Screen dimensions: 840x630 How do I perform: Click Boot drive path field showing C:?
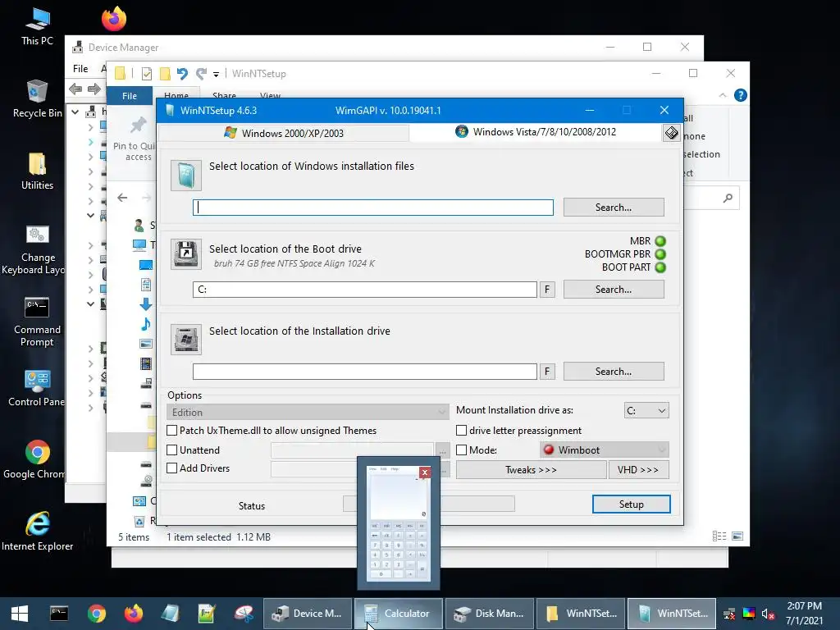point(365,290)
